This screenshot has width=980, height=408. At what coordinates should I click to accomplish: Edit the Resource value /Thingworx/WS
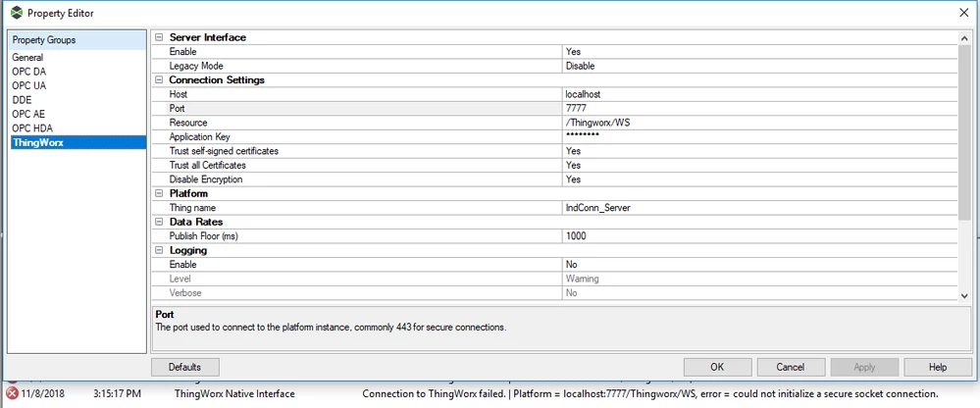(758, 123)
